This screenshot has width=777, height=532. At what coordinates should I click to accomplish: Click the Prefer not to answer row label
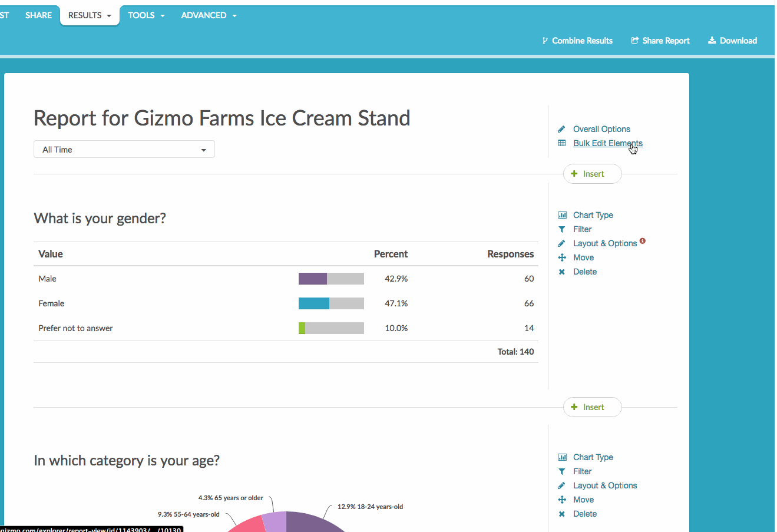(x=75, y=328)
